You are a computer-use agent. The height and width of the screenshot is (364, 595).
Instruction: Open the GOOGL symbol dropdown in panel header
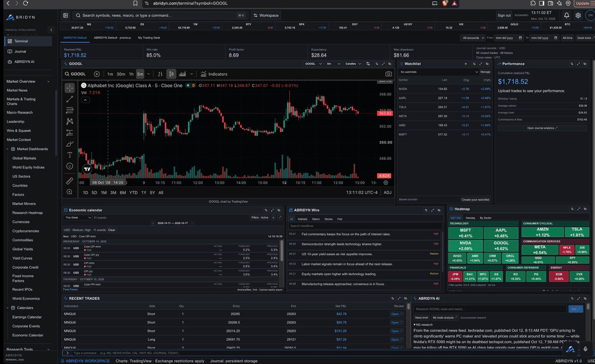pos(313,64)
